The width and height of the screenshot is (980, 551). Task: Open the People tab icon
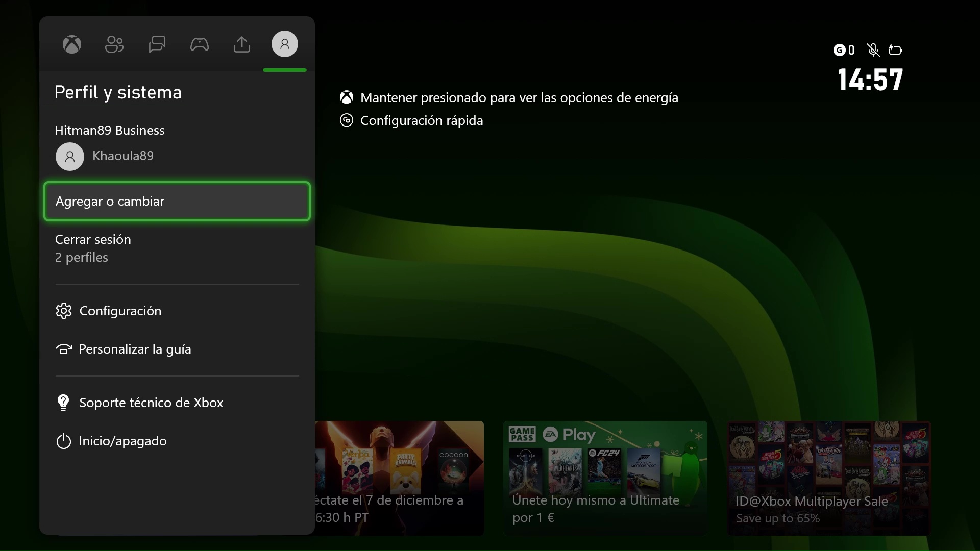point(114,44)
